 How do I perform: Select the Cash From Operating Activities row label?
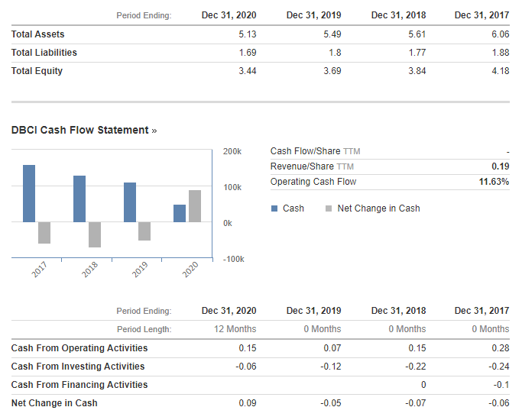79,348
